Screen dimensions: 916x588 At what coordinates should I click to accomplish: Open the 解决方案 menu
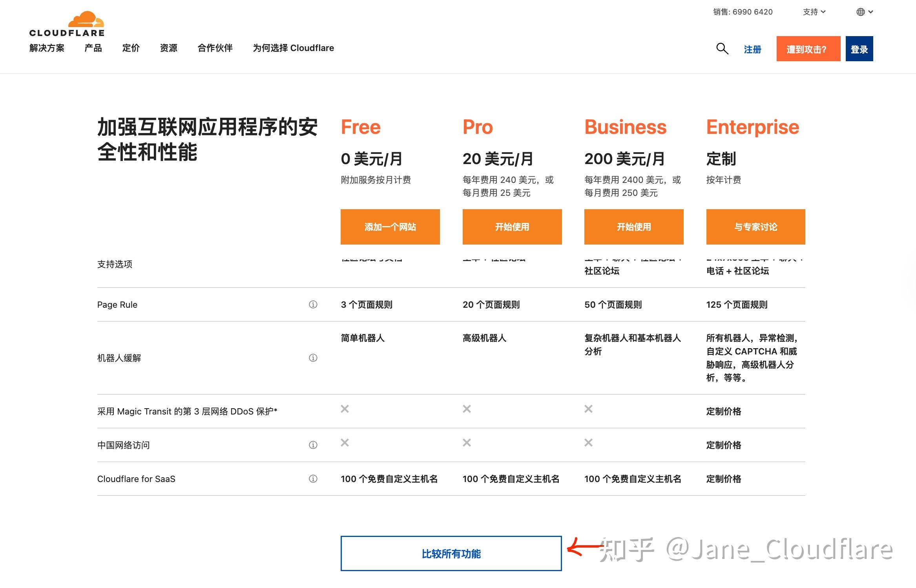pyautogui.click(x=47, y=48)
